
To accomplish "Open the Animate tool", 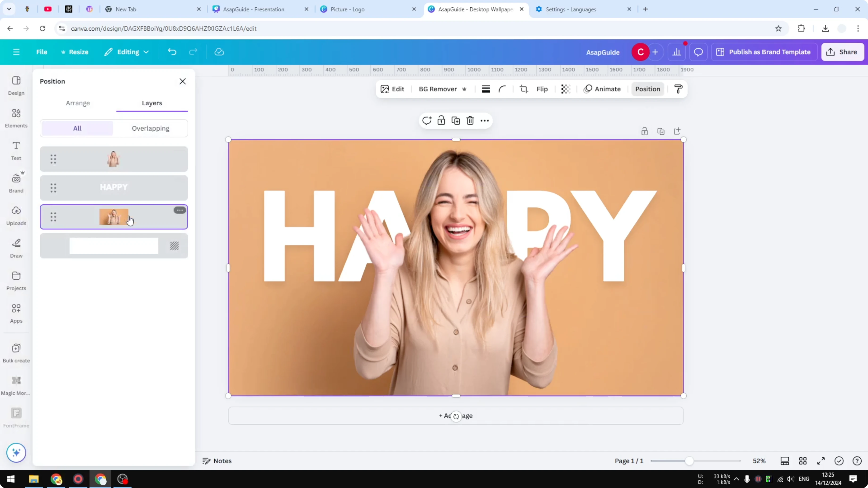I will (x=603, y=89).
